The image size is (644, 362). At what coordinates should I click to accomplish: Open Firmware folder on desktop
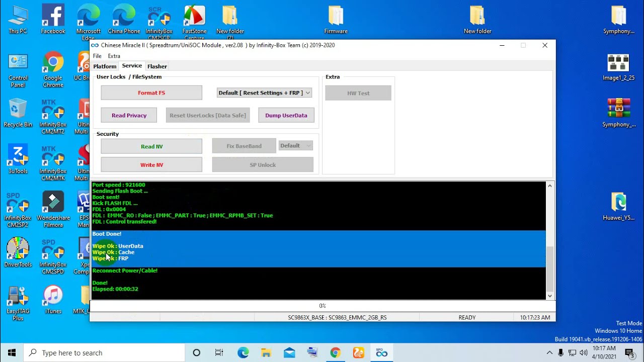pyautogui.click(x=336, y=20)
